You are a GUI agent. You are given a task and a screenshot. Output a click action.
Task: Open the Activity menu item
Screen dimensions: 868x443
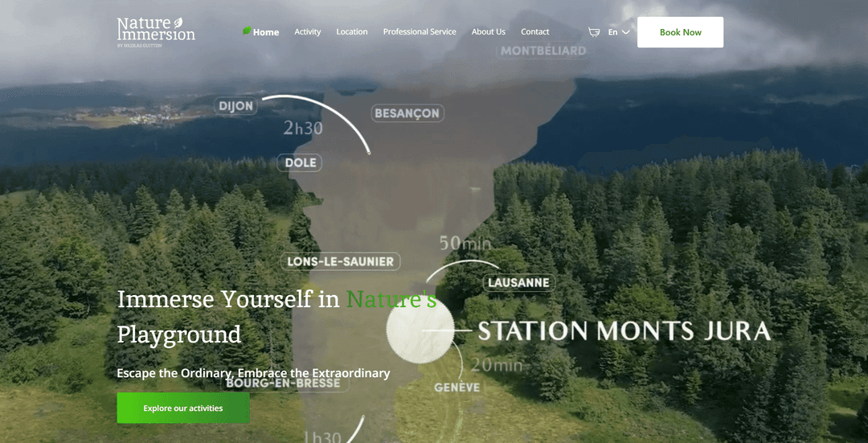point(307,32)
